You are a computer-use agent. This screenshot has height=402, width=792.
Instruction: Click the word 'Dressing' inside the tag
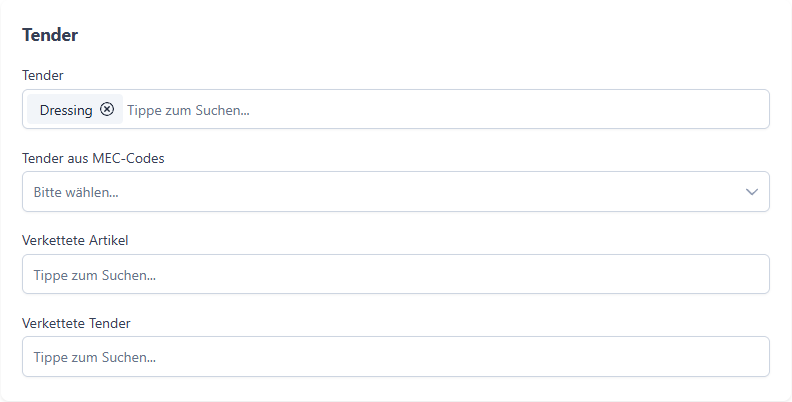pyautogui.click(x=66, y=110)
